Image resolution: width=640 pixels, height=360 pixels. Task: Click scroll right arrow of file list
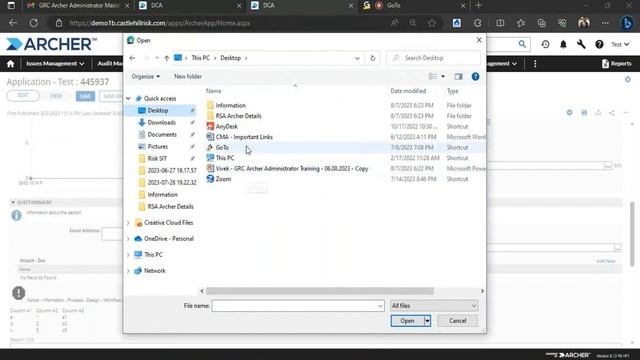click(x=482, y=291)
